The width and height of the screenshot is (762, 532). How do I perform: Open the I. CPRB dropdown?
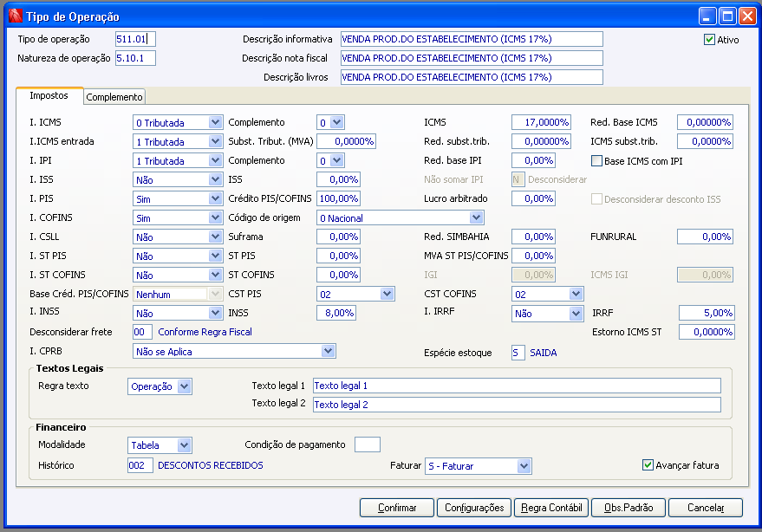point(328,351)
